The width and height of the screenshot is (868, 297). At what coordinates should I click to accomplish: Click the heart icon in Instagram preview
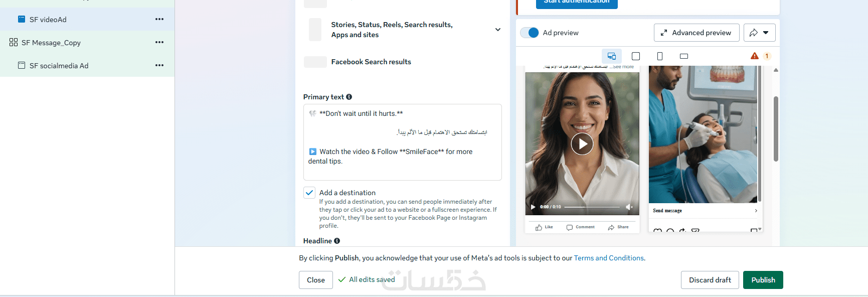[x=657, y=231]
